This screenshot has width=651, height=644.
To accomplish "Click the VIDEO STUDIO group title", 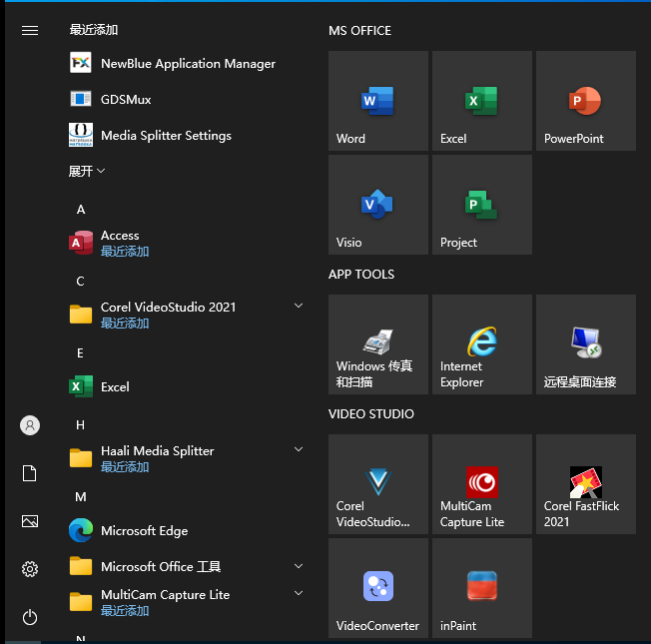I will [x=371, y=414].
